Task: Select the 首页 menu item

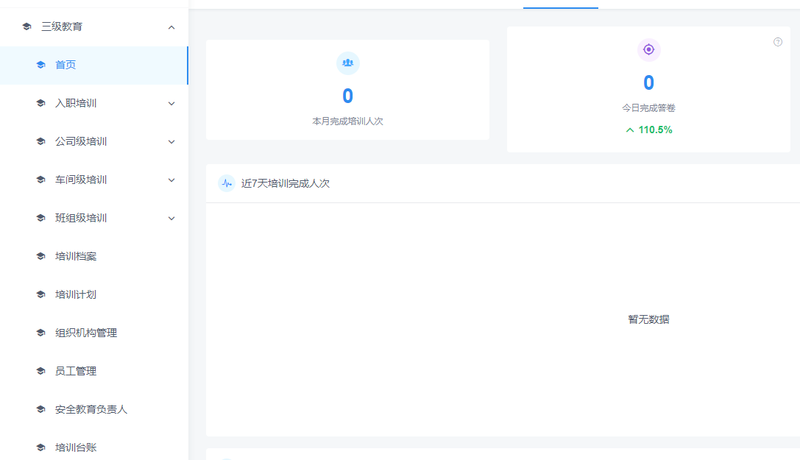Action: (94, 65)
